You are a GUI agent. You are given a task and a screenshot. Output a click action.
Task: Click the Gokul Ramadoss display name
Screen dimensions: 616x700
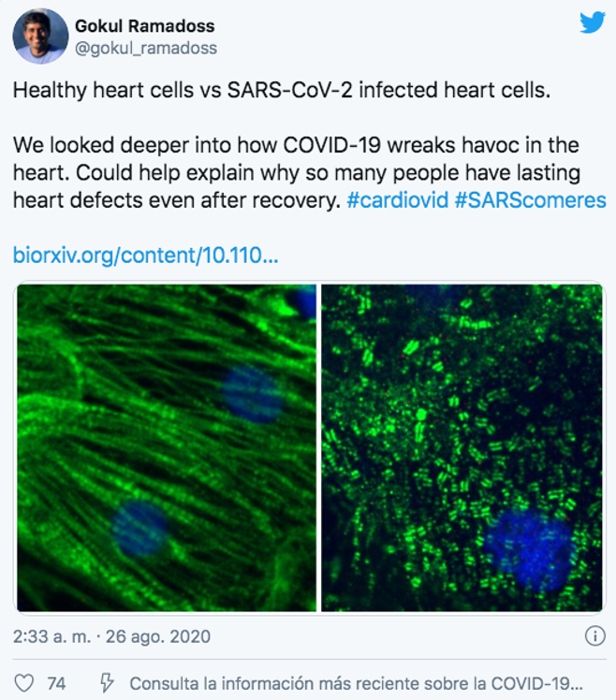tap(145, 26)
